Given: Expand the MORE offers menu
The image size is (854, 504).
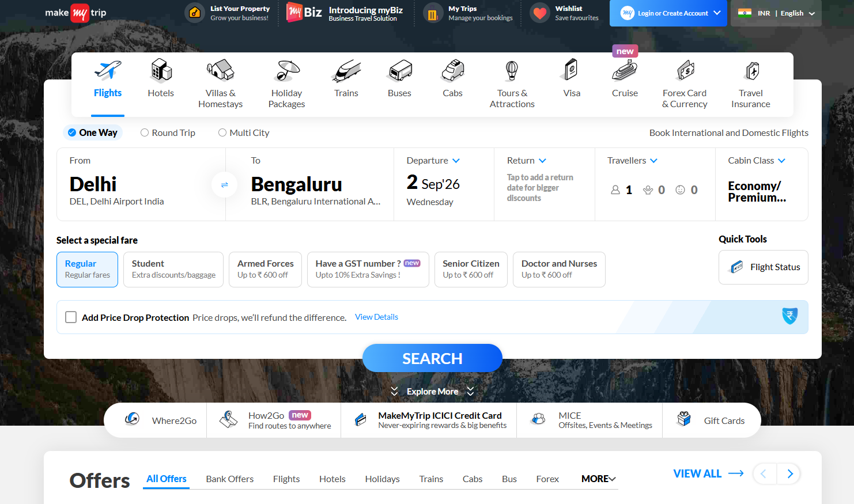Looking at the screenshot, I should [x=599, y=479].
